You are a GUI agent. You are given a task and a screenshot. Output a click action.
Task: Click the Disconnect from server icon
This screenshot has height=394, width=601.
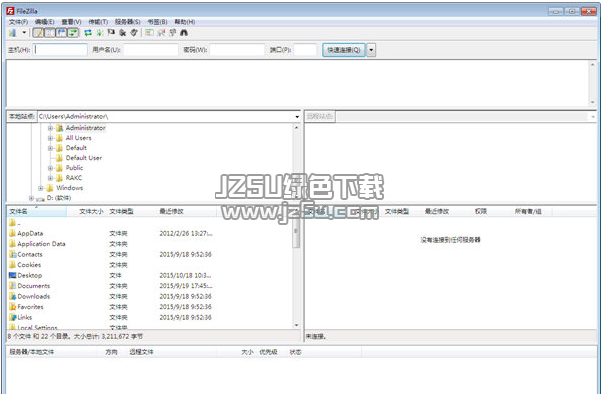pyautogui.click(x=123, y=33)
